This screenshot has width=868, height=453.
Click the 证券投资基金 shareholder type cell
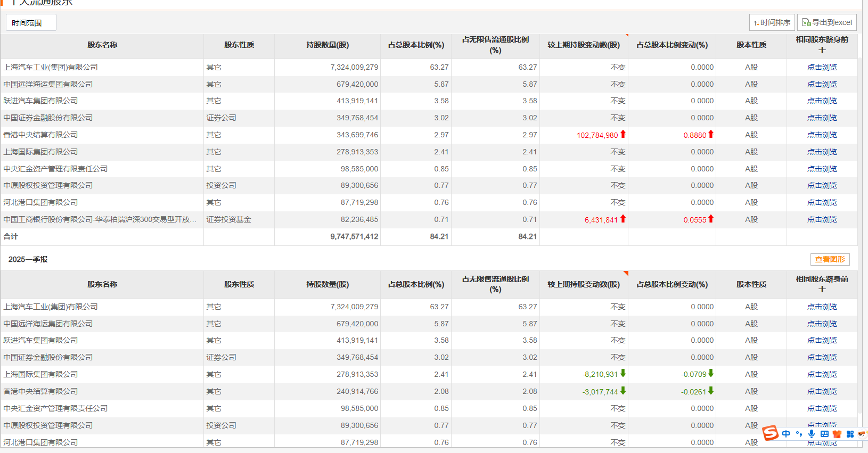(228, 219)
